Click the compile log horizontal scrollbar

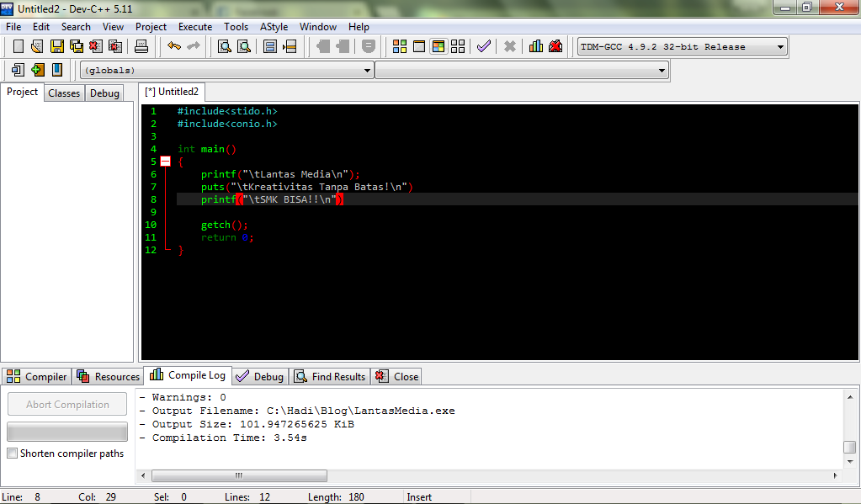point(240,475)
